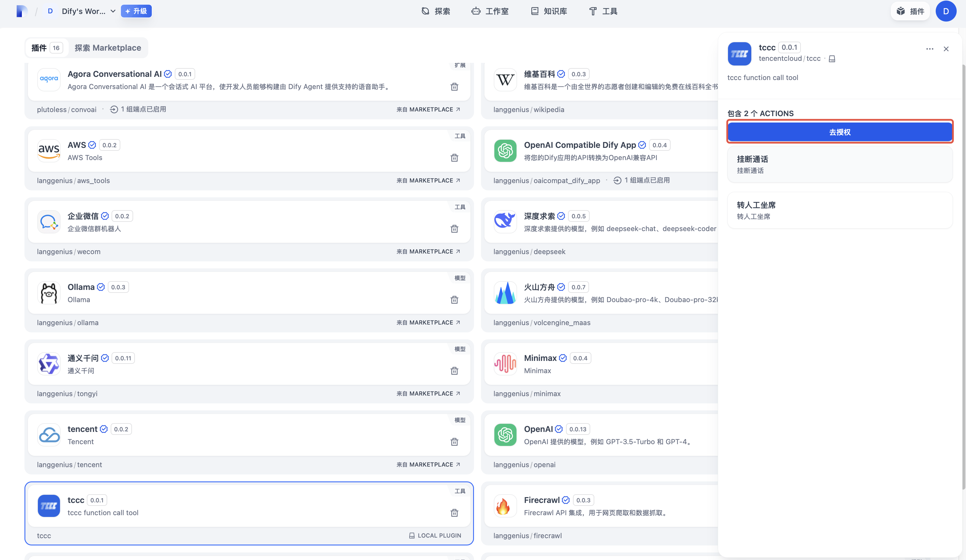Select the Minimax plugin title
This screenshot has width=966, height=560.
540,358
